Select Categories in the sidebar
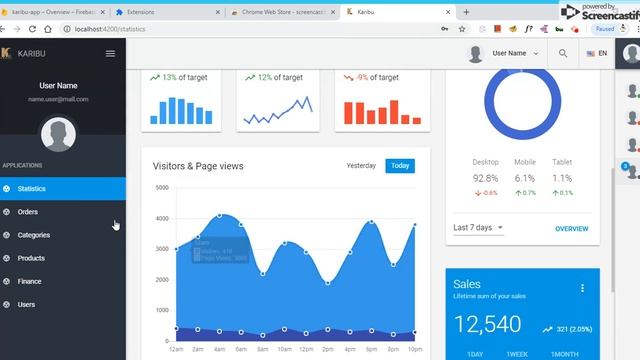This screenshot has height=360, width=640. 63,235
